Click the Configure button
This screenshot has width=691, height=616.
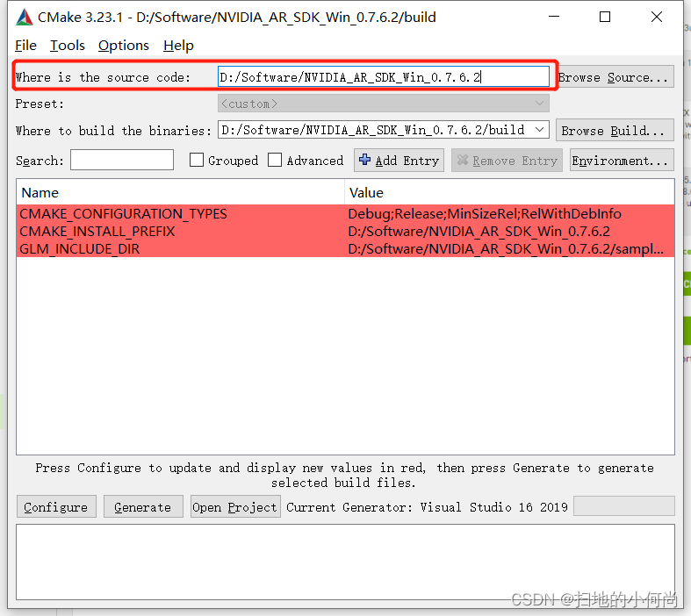(56, 507)
